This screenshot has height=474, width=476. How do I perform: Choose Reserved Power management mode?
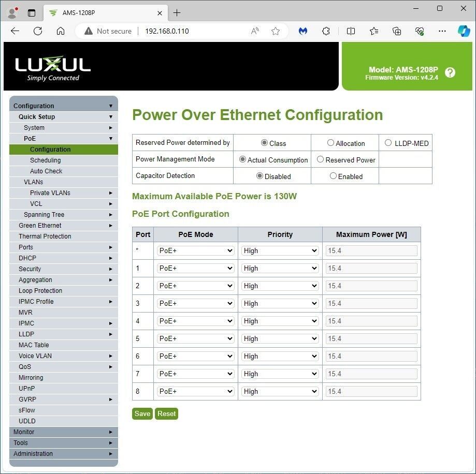[320, 159]
